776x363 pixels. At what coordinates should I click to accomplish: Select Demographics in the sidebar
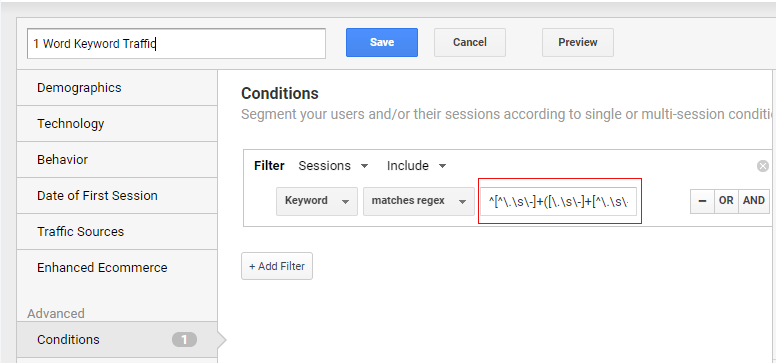tap(117, 88)
